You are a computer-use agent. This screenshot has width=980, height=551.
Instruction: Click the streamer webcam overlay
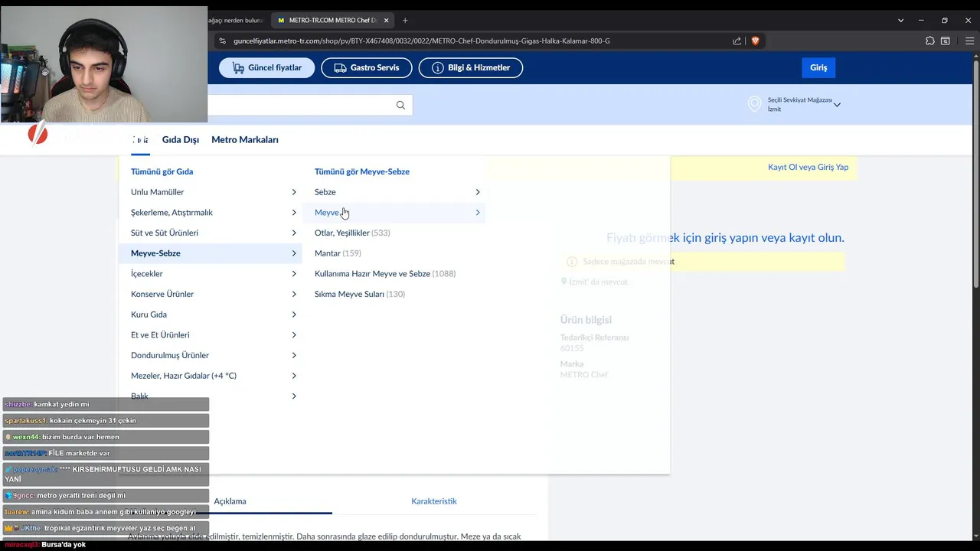pos(104,64)
